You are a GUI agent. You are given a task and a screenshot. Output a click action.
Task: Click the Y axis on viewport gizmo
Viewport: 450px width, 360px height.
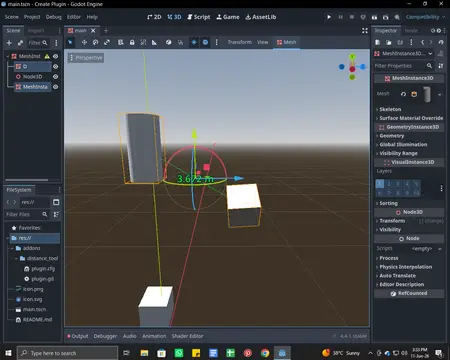(352, 57)
